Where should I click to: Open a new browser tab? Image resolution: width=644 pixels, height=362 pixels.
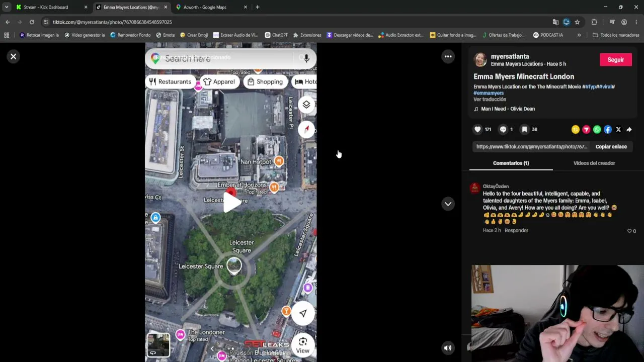click(x=257, y=7)
